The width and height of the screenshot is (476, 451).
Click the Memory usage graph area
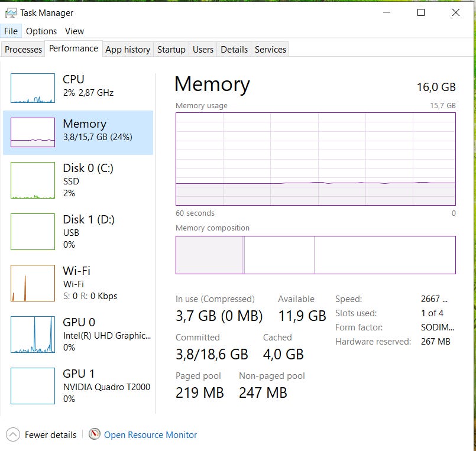(x=315, y=158)
